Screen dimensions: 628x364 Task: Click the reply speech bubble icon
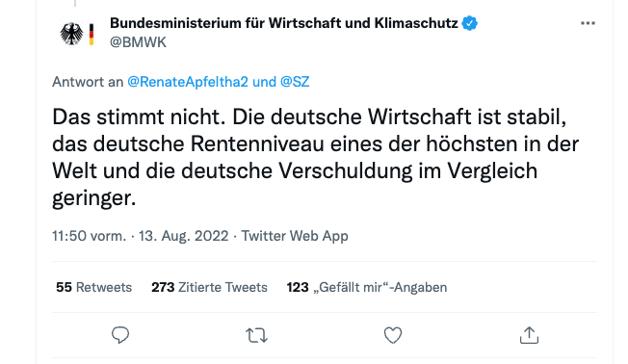tap(120, 335)
